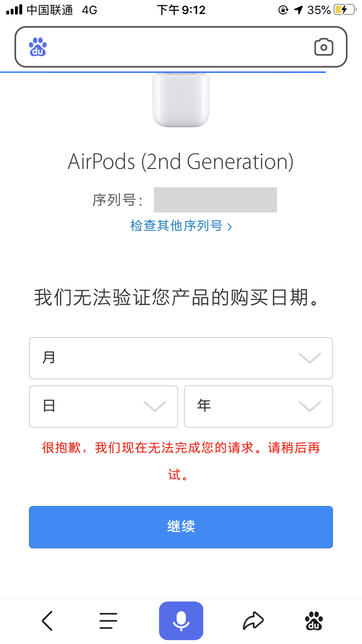Open Baidu home paw icon in bottom bar
This screenshot has width=362, height=644.
click(314, 621)
